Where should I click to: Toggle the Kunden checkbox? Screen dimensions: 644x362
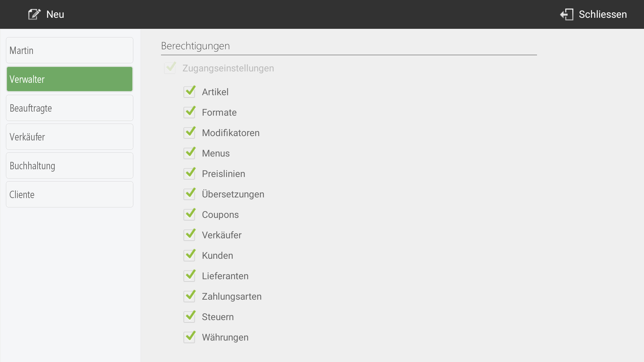(x=190, y=255)
